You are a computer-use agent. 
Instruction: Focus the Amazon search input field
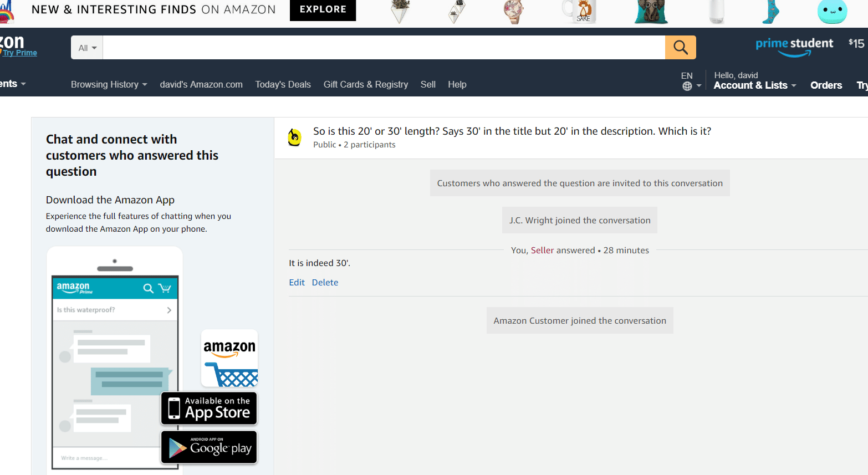tap(384, 48)
